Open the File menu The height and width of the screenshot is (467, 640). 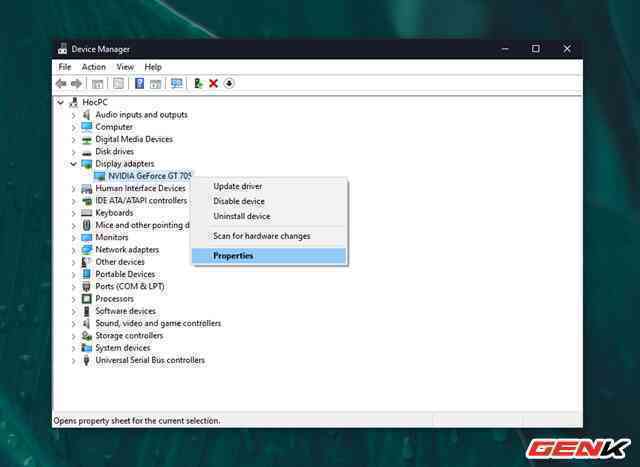64,67
